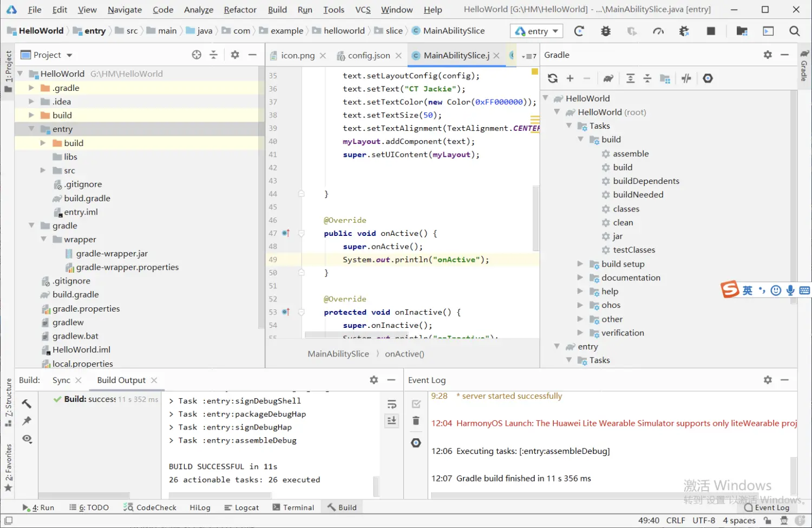The image size is (812, 528).
Task: Open the entry run configuration dropdown
Action: click(536, 31)
